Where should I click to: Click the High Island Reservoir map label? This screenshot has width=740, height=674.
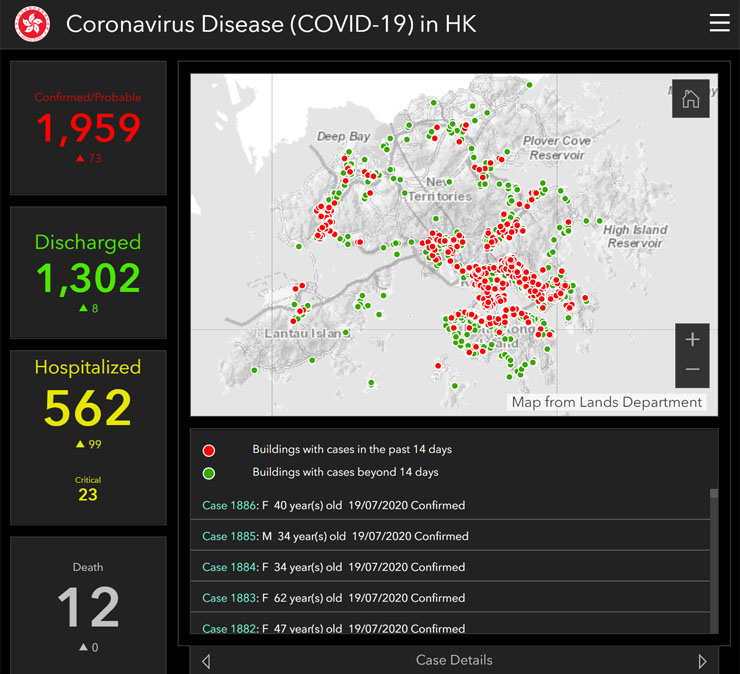click(635, 236)
